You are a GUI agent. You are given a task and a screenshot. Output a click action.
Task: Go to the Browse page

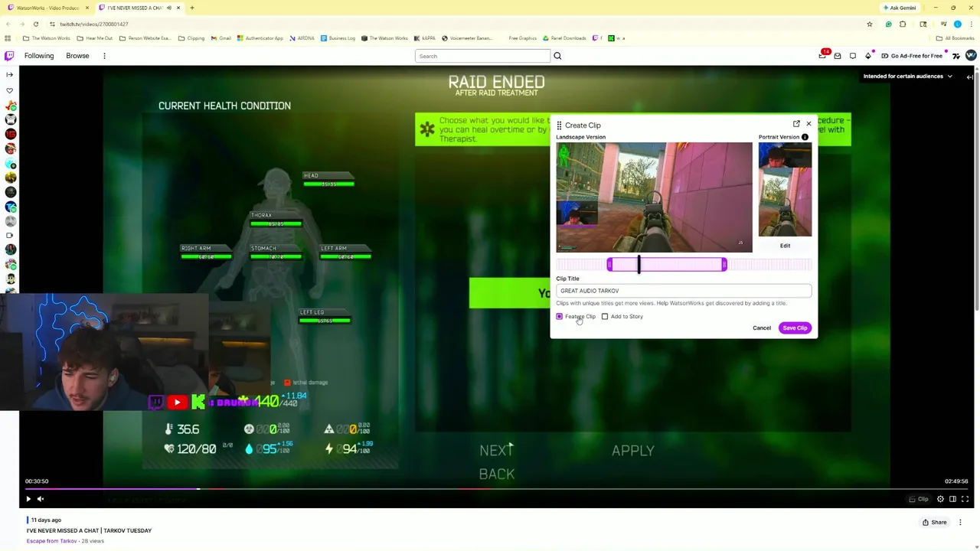click(77, 56)
